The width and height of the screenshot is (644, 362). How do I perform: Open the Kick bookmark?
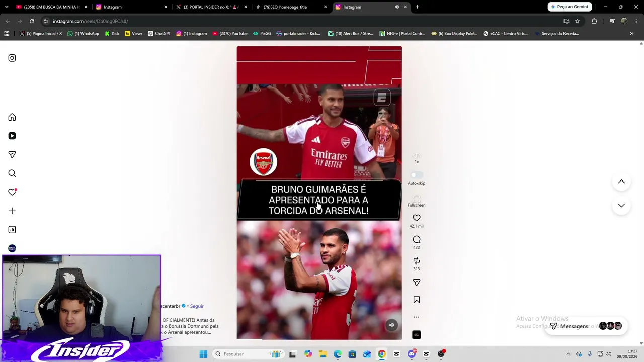112,34
